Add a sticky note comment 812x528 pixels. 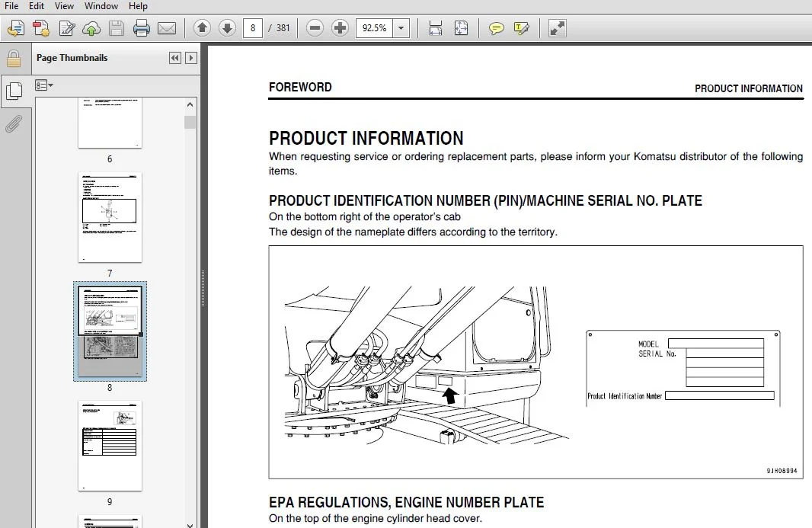point(496,28)
